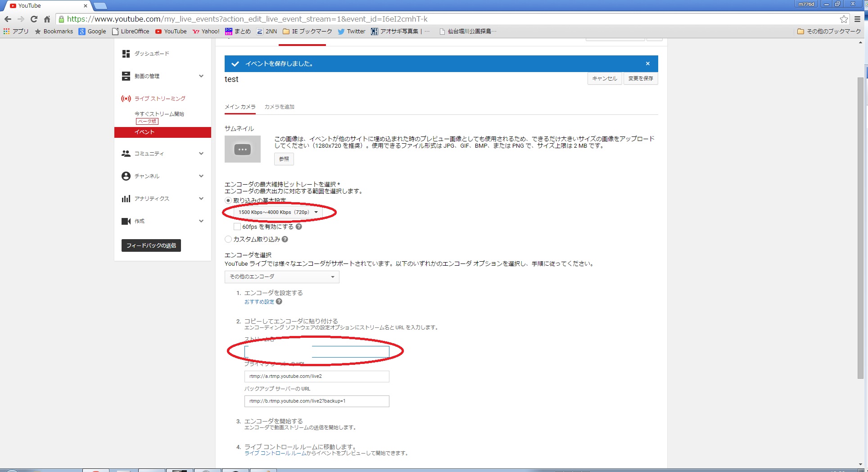Select 今すぐストリーム開始 in the sidebar
The image size is (868, 472).
(159, 114)
